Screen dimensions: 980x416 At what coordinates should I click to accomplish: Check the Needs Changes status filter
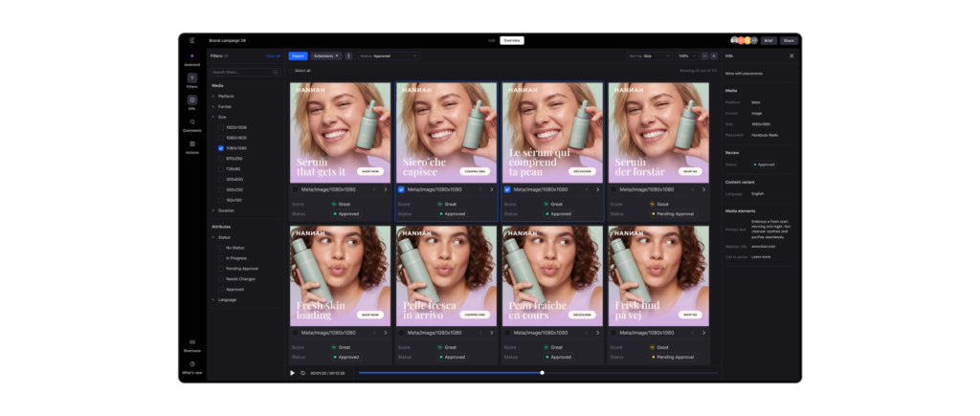pos(221,279)
